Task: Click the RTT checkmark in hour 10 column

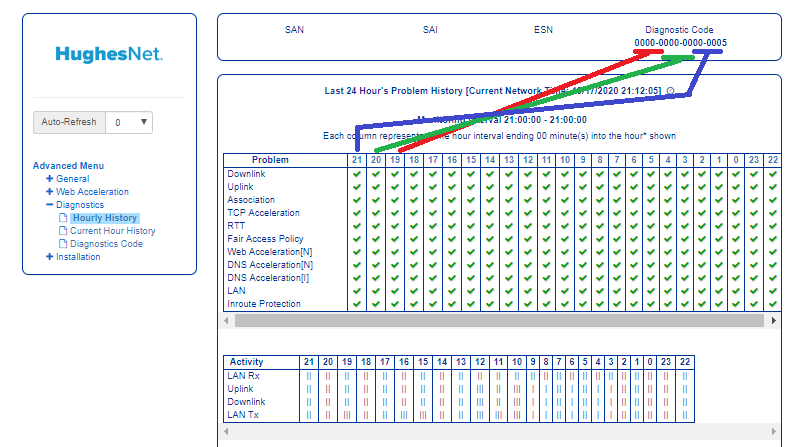Action: [x=564, y=225]
